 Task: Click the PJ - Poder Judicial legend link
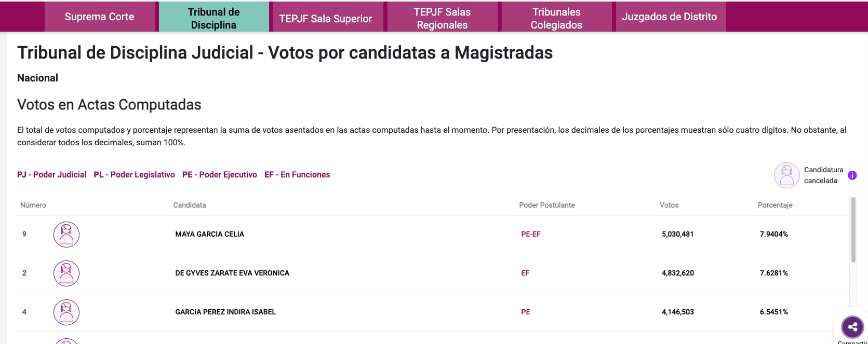(52, 174)
